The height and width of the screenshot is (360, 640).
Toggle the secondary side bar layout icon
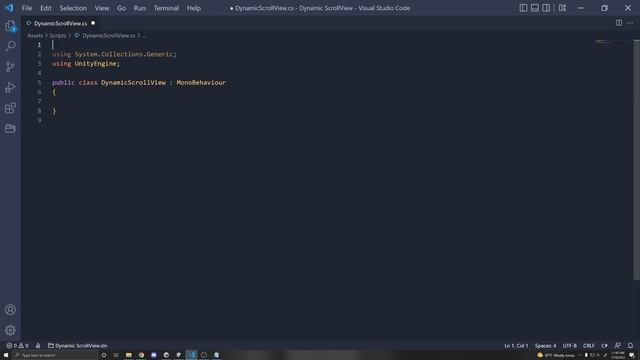546,8
